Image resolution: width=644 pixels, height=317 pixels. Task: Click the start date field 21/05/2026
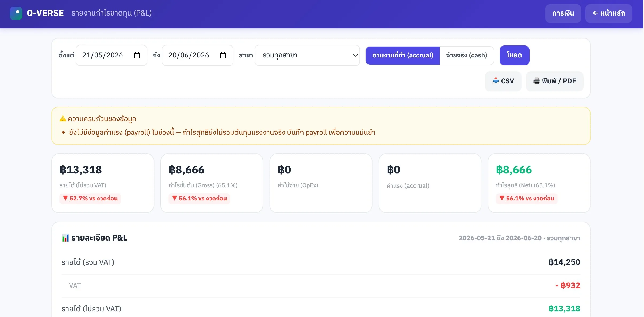click(112, 55)
